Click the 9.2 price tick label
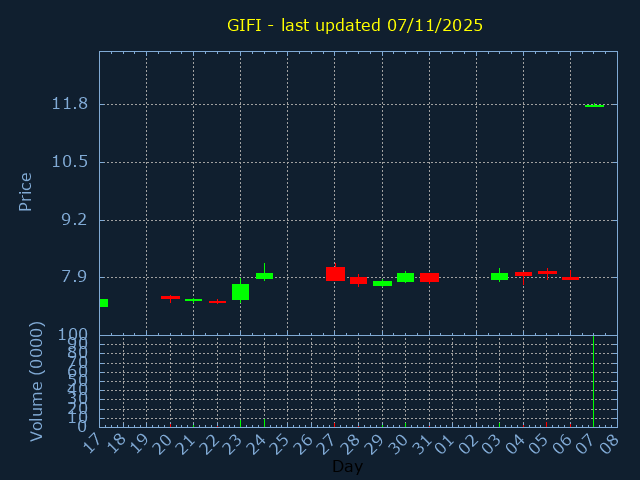 pyautogui.click(x=74, y=220)
